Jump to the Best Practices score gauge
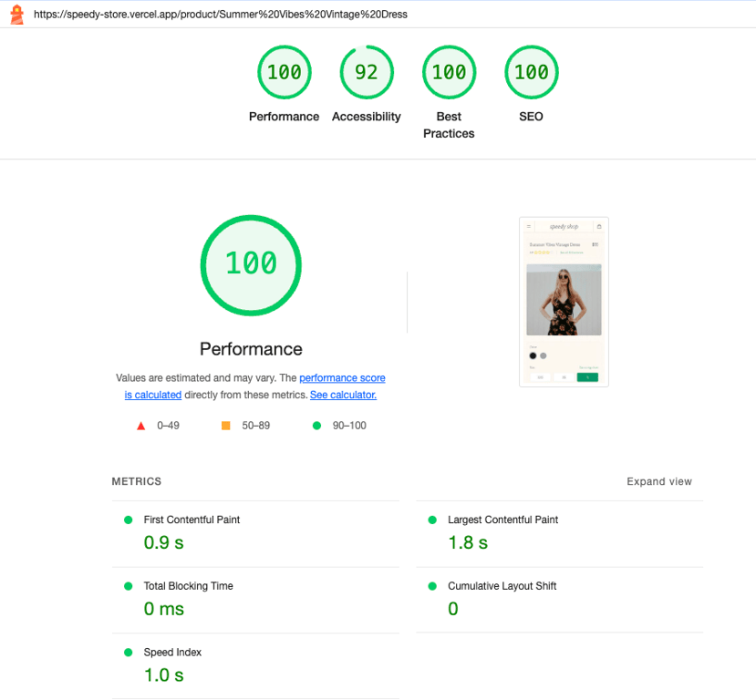 (x=449, y=72)
